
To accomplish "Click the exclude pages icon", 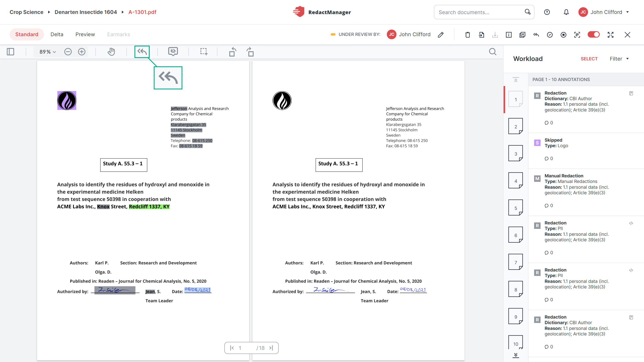I will 522,34.
